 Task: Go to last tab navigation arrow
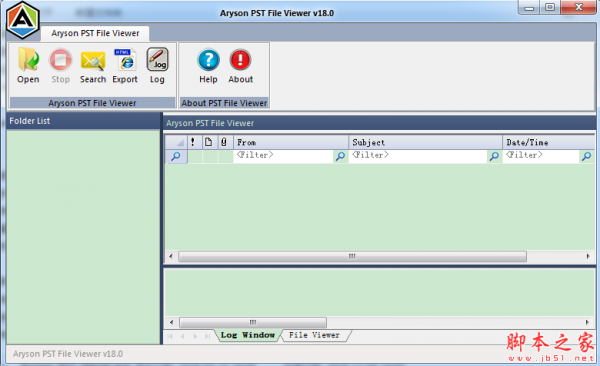pos(207,336)
